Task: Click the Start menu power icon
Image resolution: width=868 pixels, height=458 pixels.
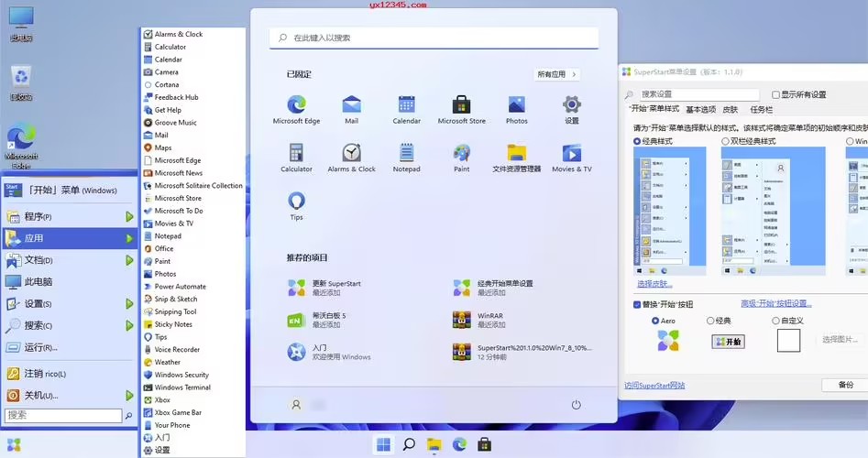Action: 576,405
